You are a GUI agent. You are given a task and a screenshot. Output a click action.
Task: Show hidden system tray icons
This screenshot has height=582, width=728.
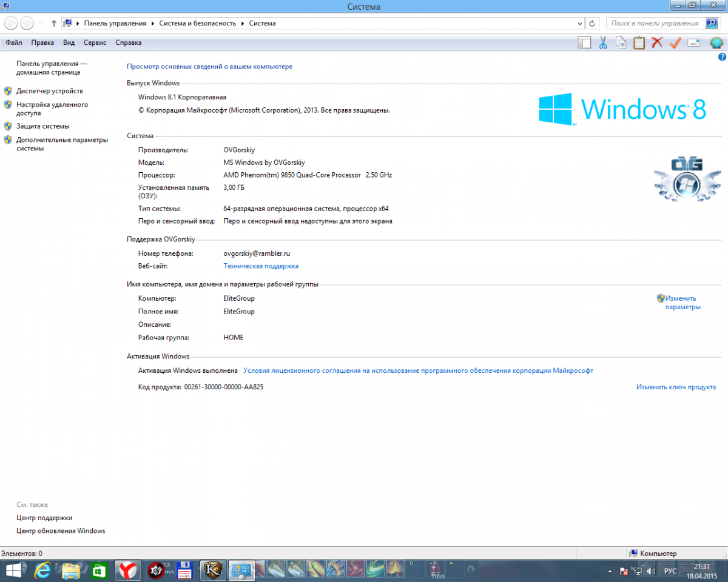click(x=609, y=571)
